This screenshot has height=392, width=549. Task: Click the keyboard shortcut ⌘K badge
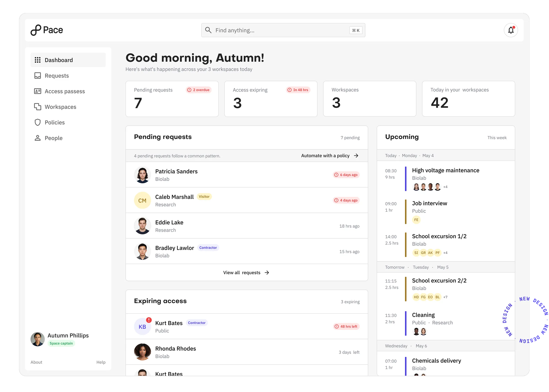[356, 30]
